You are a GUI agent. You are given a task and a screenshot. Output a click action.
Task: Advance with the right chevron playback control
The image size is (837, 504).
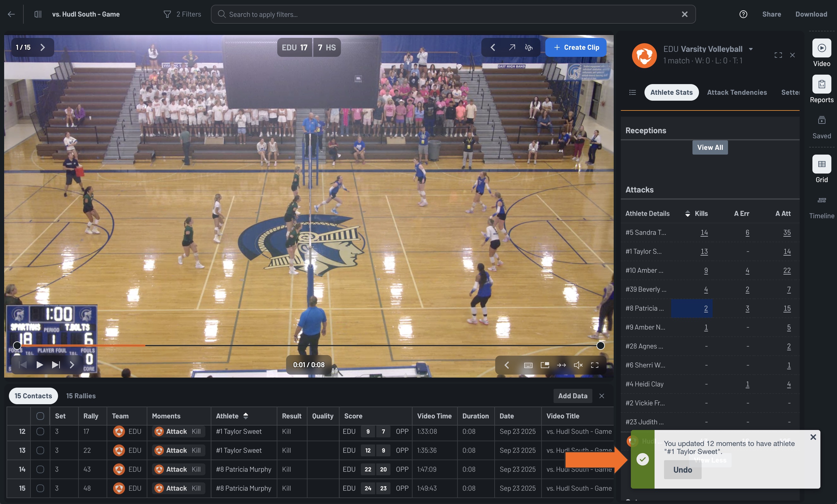[72, 365]
